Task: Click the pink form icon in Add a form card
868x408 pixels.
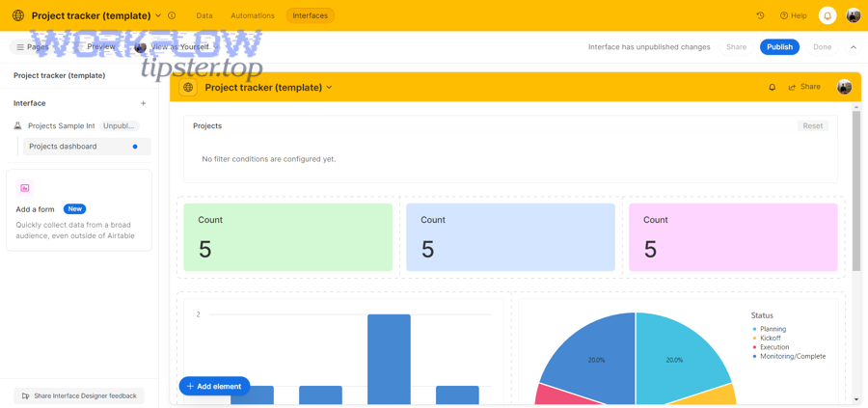Action: [25, 188]
